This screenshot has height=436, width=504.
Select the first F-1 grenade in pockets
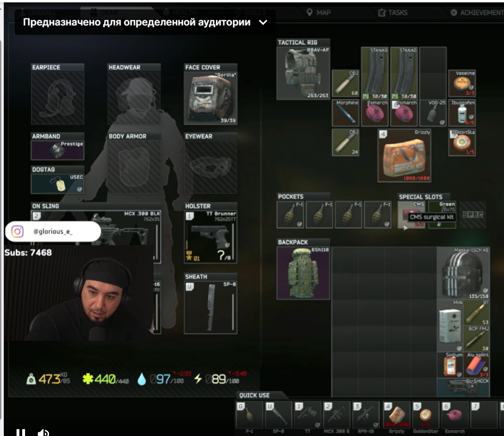point(290,215)
